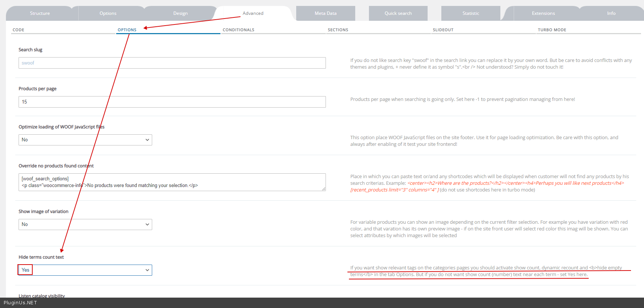
Task: Open the Info tab
Action: (611, 13)
